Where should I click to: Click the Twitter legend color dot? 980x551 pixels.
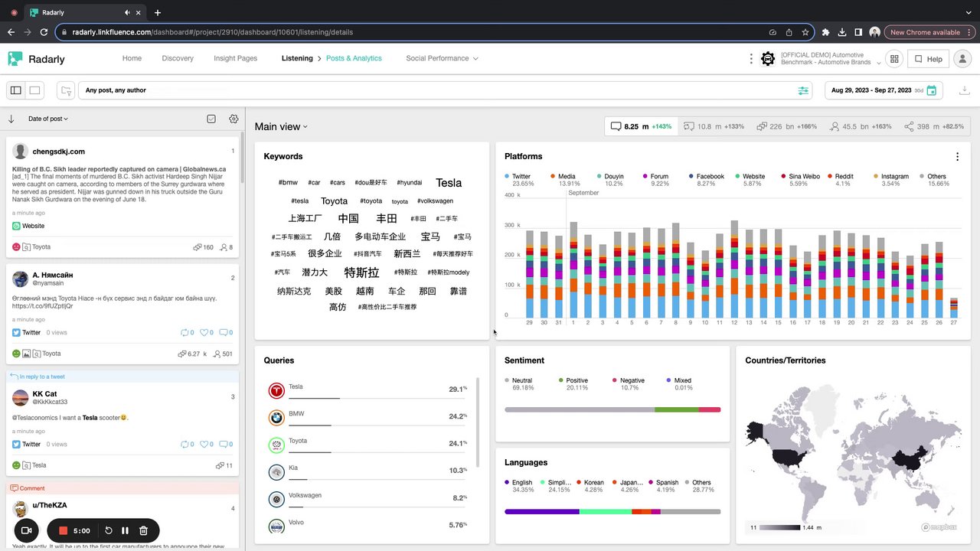pos(508,177)
